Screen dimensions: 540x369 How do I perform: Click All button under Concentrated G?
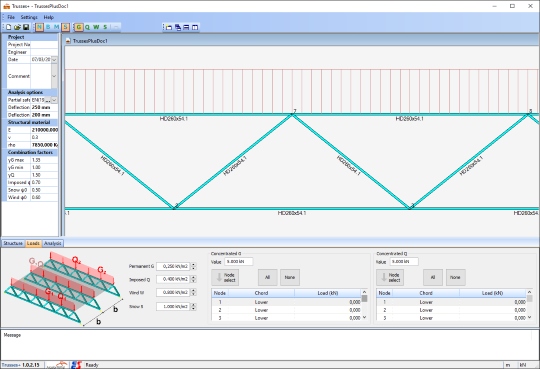click(268, 277)
